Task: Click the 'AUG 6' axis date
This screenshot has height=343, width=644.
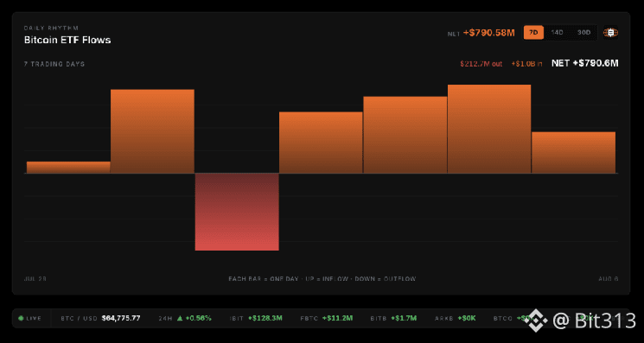Action: tap(609, 279)
